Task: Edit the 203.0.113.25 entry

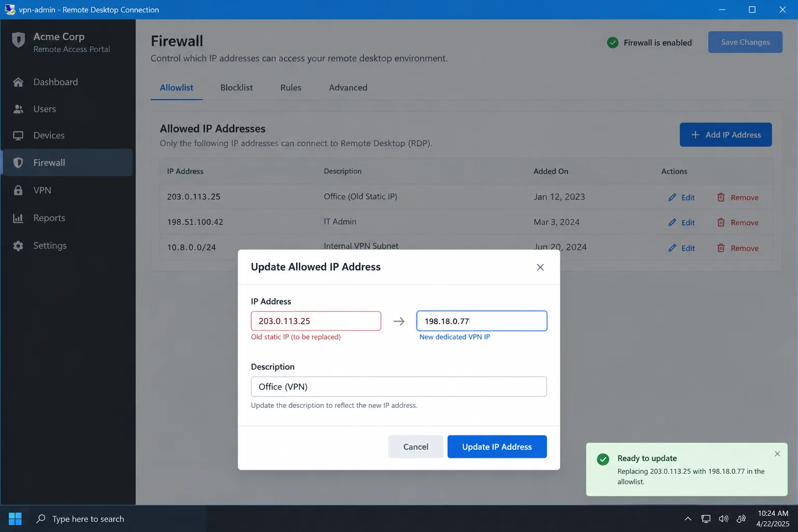Action: tap(682, 197)
